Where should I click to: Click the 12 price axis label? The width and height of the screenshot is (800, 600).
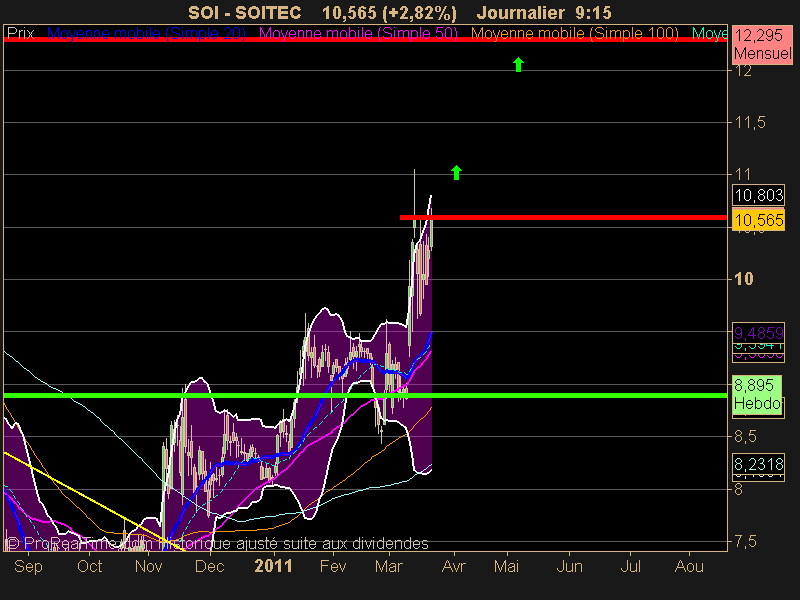(743, 71)
